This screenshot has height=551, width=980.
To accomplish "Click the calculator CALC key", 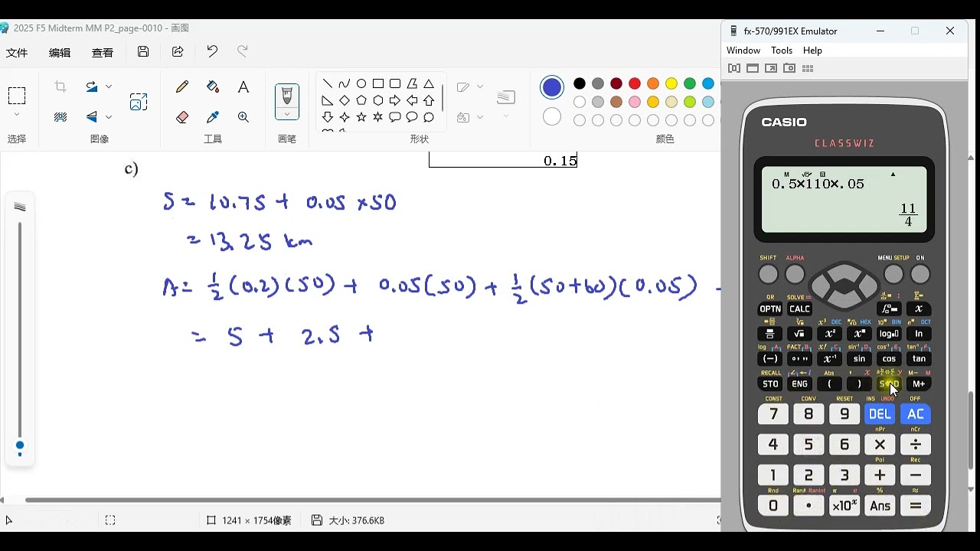I will pos(800,309).
